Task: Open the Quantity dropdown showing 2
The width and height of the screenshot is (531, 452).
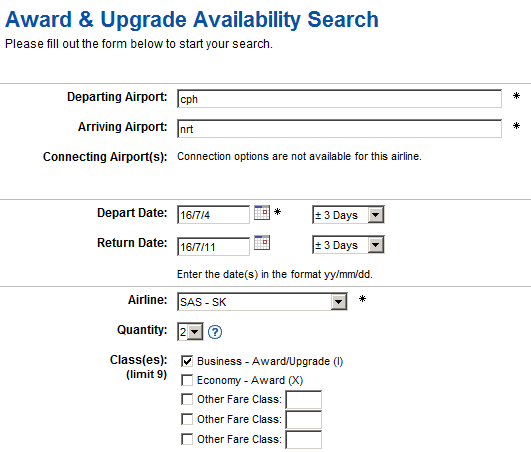Action: (x=190, y=332)
